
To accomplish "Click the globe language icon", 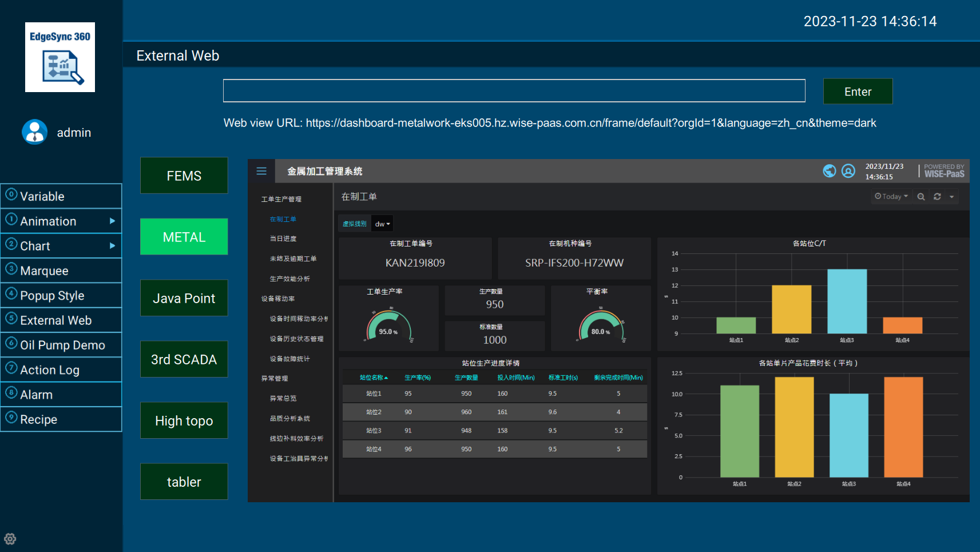I will (x=829, y=171).
